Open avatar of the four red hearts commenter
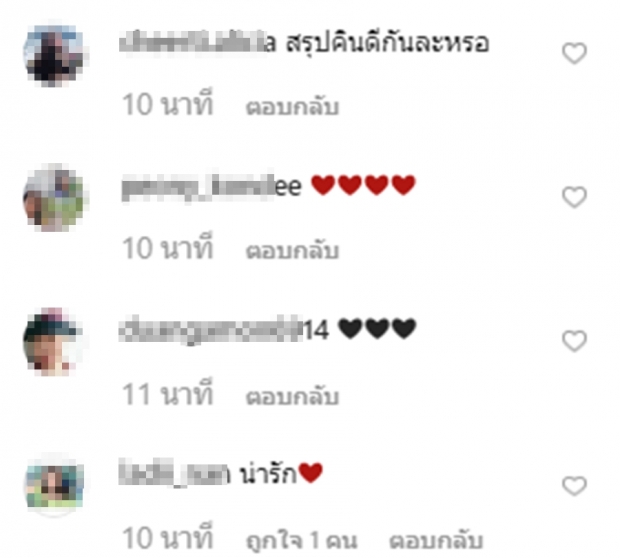The image size is (620, 558). 54,198
